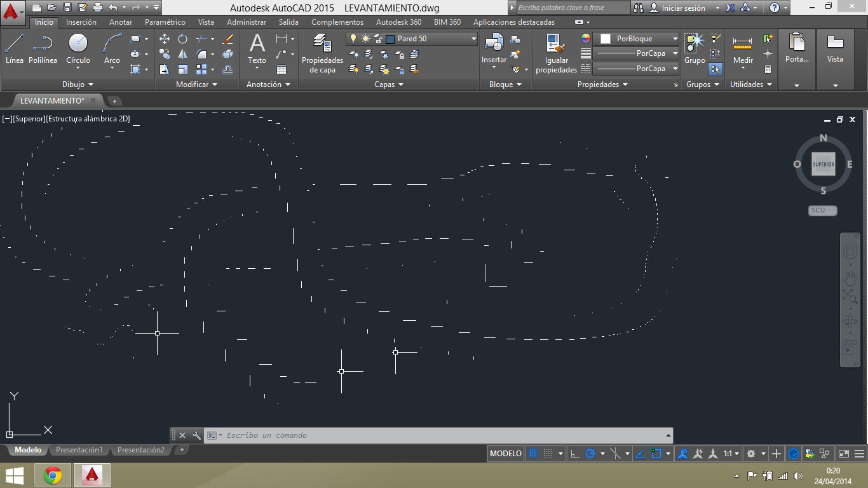
Task: Expand the Dibujo panel
Action: pyautogui.click(x=78, y=85)
